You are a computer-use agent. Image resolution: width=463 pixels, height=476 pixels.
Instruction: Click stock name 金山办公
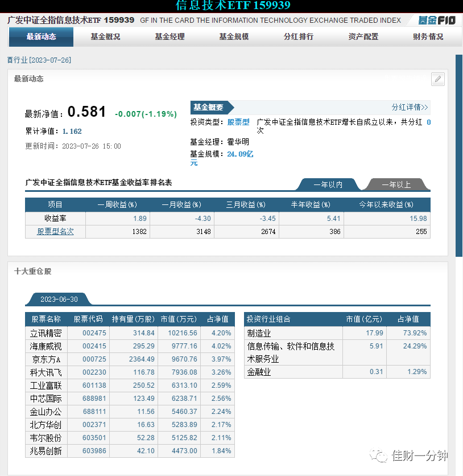pos(46,412)
